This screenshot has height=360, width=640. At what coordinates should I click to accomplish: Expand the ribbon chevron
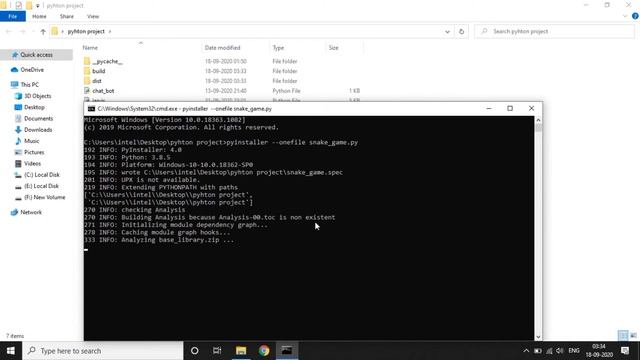(625, 16)
